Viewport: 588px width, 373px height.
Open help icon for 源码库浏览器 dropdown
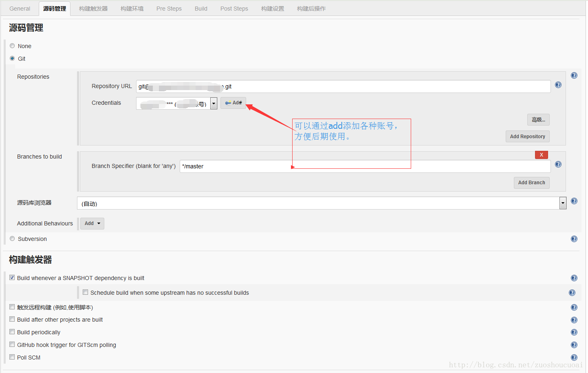click(x=574, y=201)
